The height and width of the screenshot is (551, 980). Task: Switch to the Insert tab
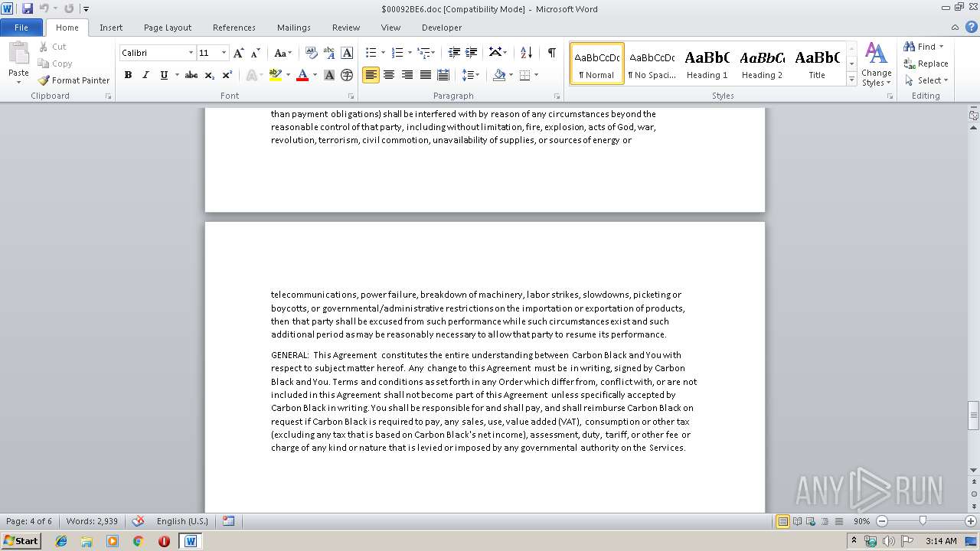click(x=111, y=28)
